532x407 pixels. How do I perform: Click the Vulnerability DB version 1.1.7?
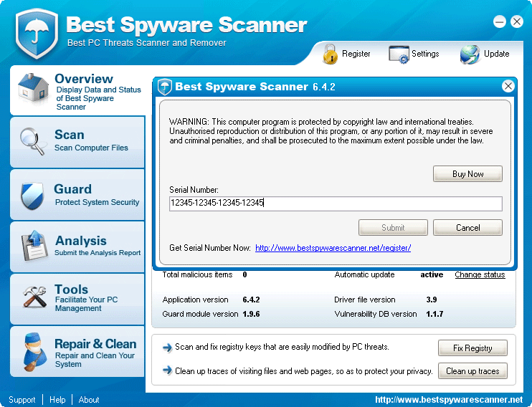click(x=434, y=314)
